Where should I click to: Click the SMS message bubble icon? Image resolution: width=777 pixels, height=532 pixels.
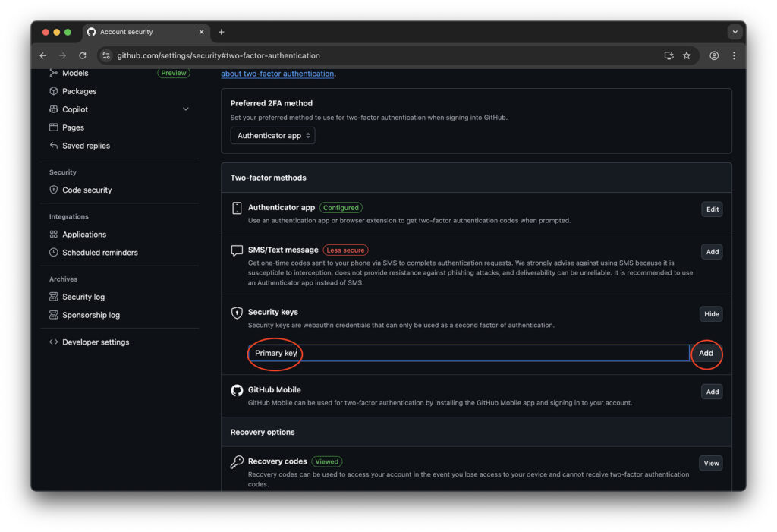click(x=237, y=250)
